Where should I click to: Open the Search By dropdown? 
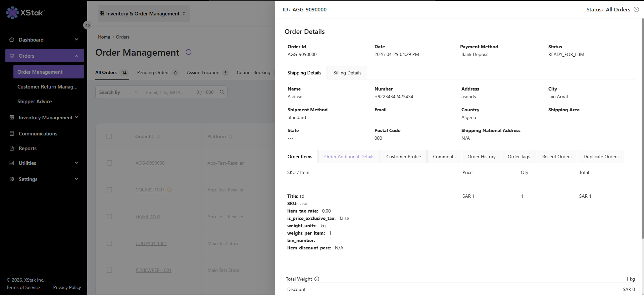point(119,92)
